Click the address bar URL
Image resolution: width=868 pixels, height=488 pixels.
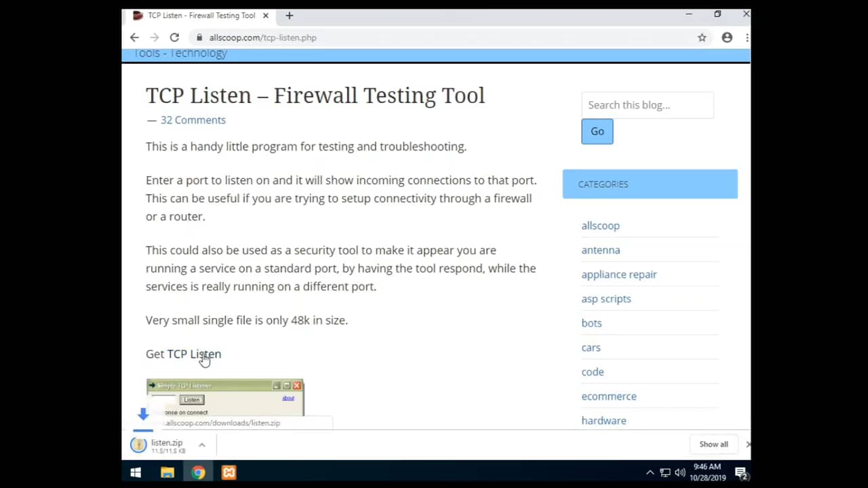click(x=262, y=38)
